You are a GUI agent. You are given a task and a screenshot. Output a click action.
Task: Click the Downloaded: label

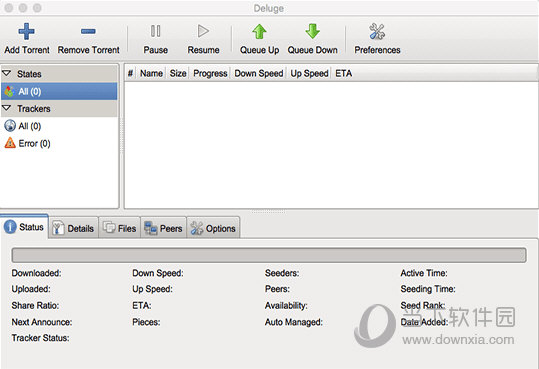[x=36, y=273]
